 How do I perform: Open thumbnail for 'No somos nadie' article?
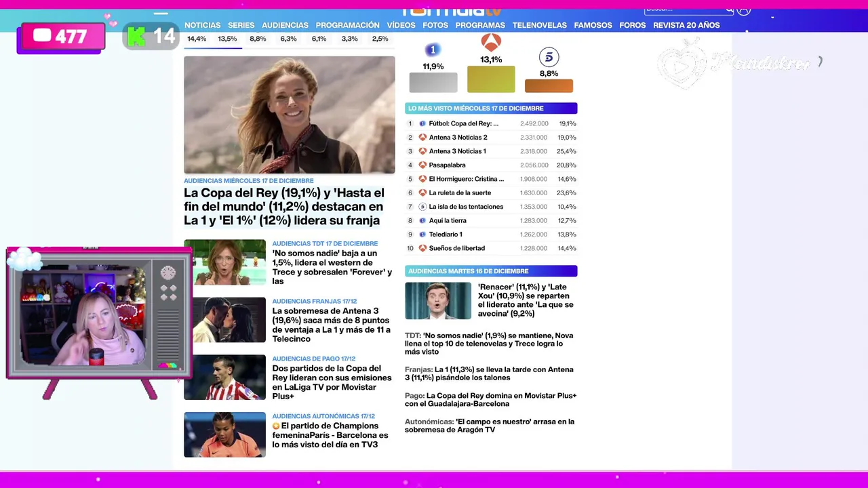point(224,262)
